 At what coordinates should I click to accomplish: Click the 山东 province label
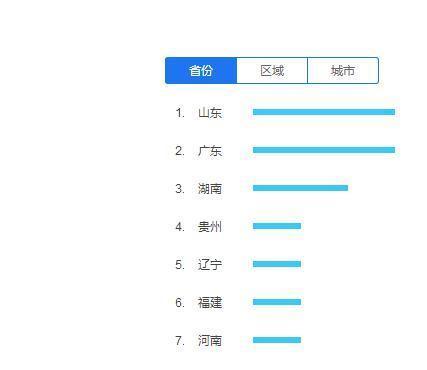(x=210, y=113)
